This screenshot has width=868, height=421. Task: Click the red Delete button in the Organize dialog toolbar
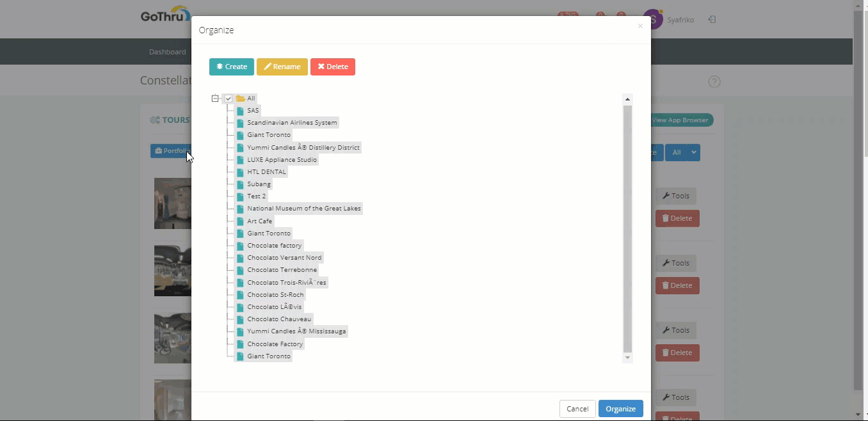tap(332, 67)
